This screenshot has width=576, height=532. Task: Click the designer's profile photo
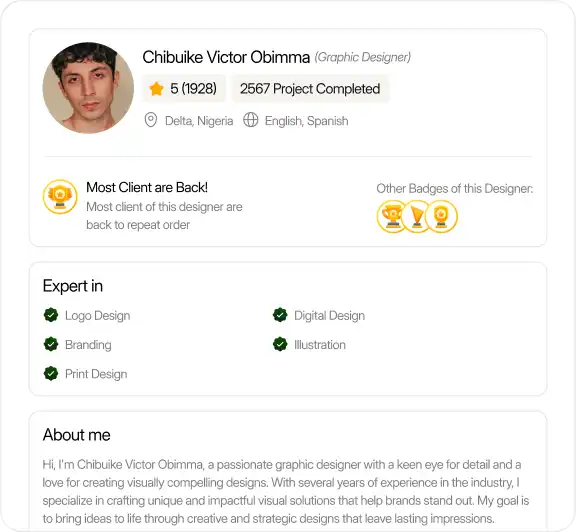[x=88, y=88]
